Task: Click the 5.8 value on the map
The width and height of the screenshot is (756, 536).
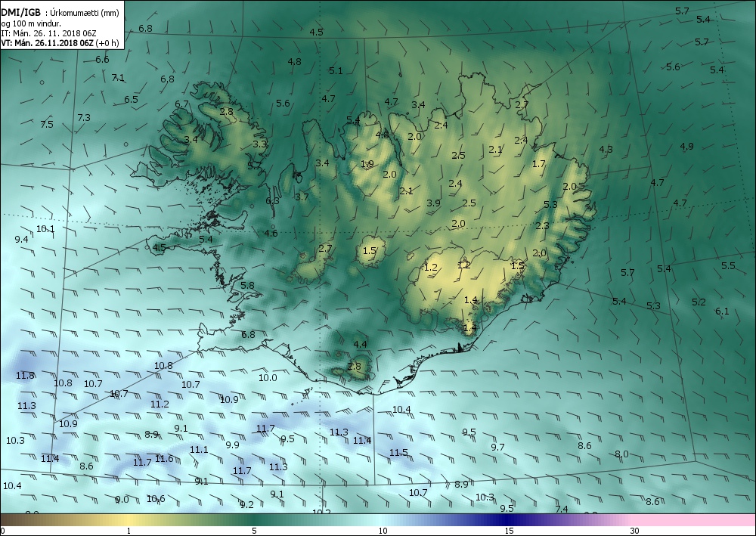Action: coord(247,285)
